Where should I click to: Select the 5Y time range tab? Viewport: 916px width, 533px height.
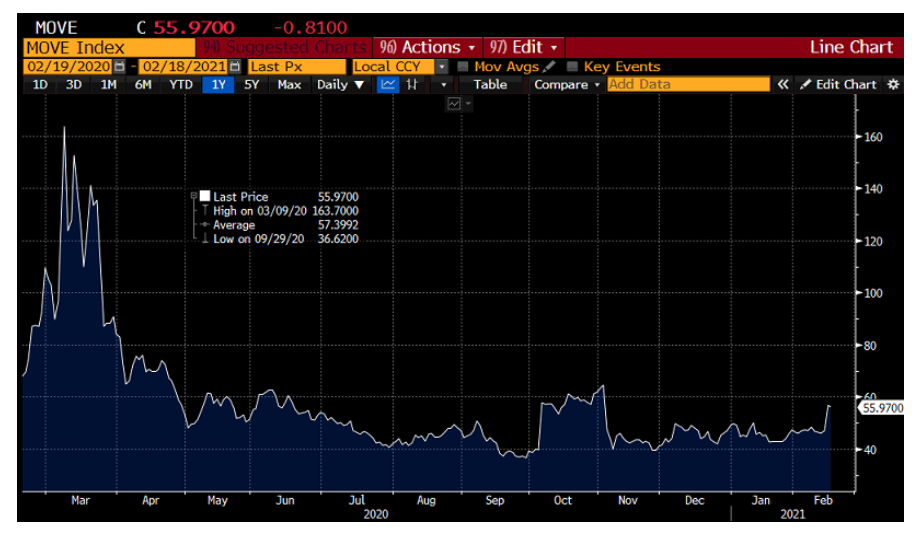[x=252, y=85]
